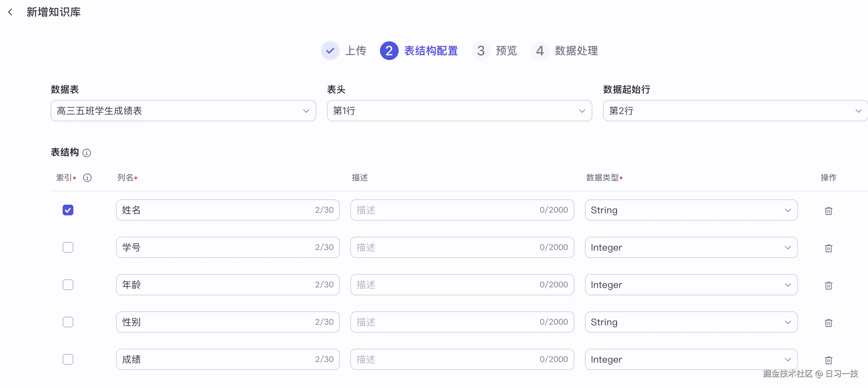Viewport: 868px width, 388px height.
Task: Switch to the 预览 step
Action: coord(495,51)
